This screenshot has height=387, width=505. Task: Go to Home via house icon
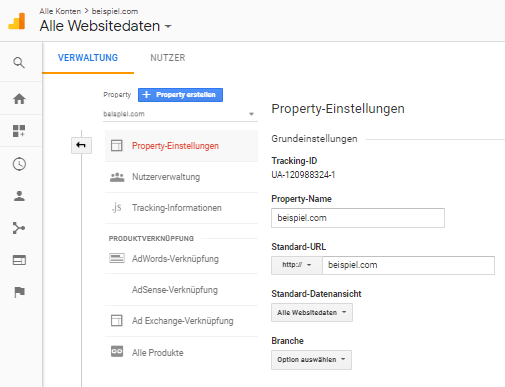point(19,99)
